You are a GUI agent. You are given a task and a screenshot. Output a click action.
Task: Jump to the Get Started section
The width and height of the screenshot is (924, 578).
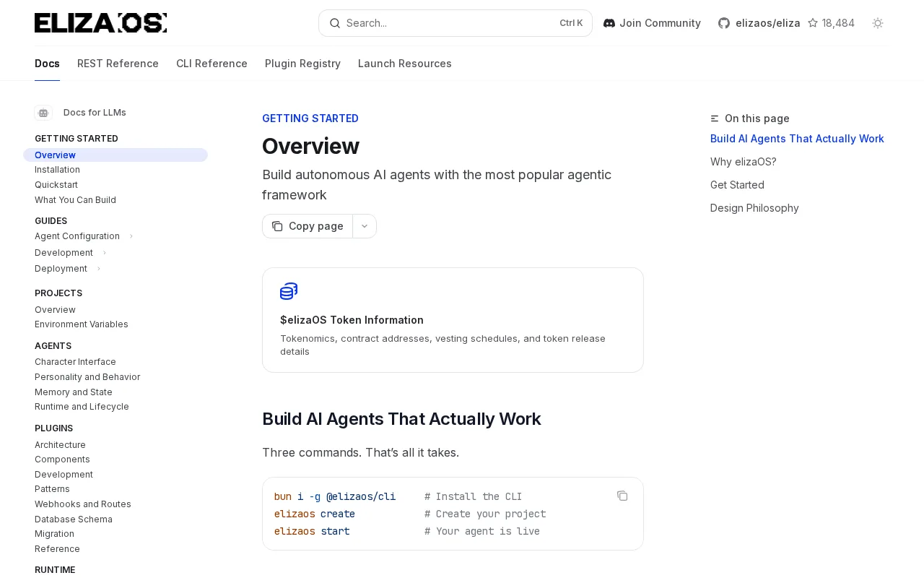(737, 185)
